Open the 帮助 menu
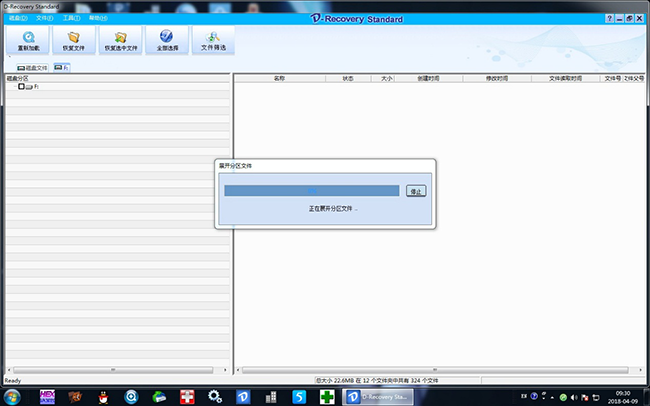 [98, 18]
